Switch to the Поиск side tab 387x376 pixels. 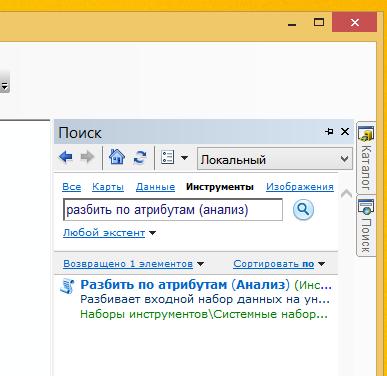pos(366,226)
